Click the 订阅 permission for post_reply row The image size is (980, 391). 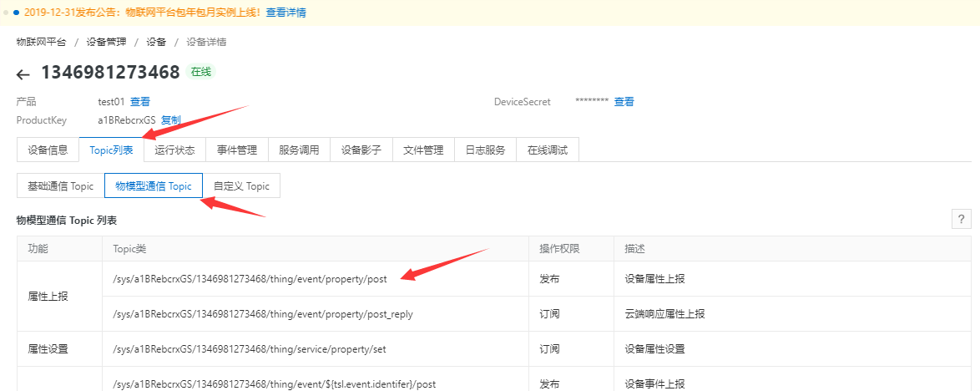pos(549,314)
